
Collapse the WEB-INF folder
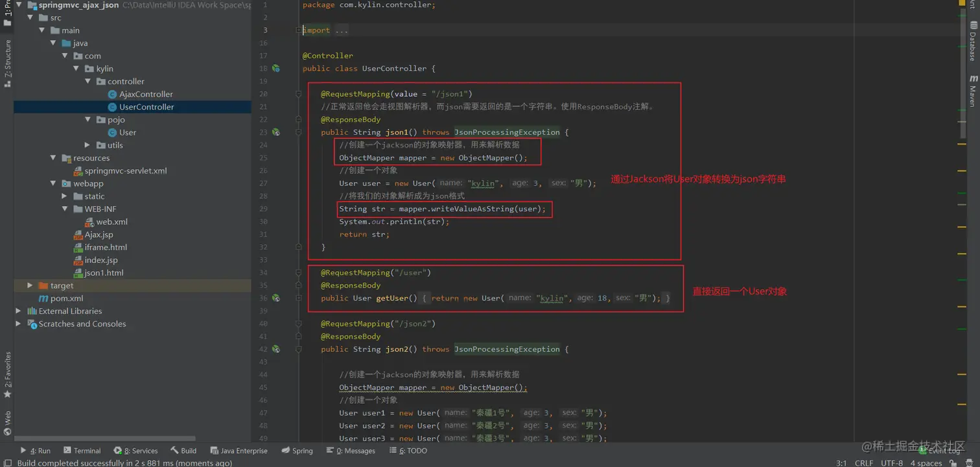(65, 209)
